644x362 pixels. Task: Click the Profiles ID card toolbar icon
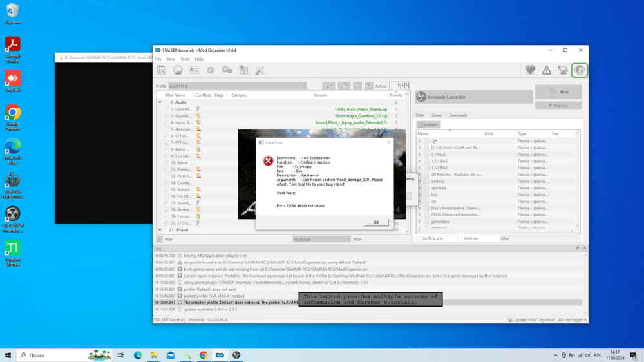click(x=194, y=70)
